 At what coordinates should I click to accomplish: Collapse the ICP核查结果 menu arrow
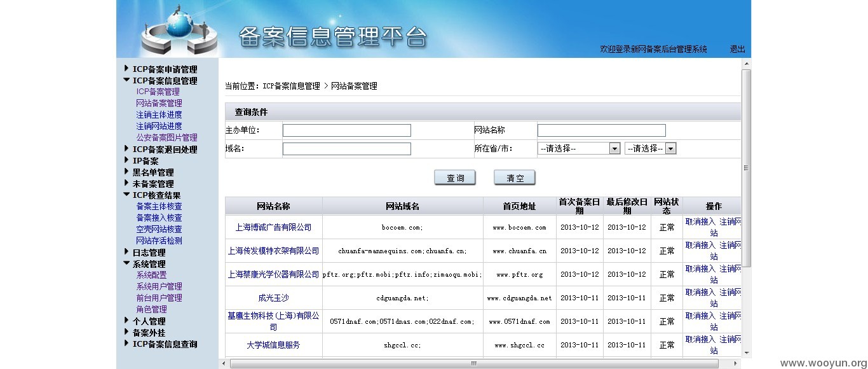(126, 195)
